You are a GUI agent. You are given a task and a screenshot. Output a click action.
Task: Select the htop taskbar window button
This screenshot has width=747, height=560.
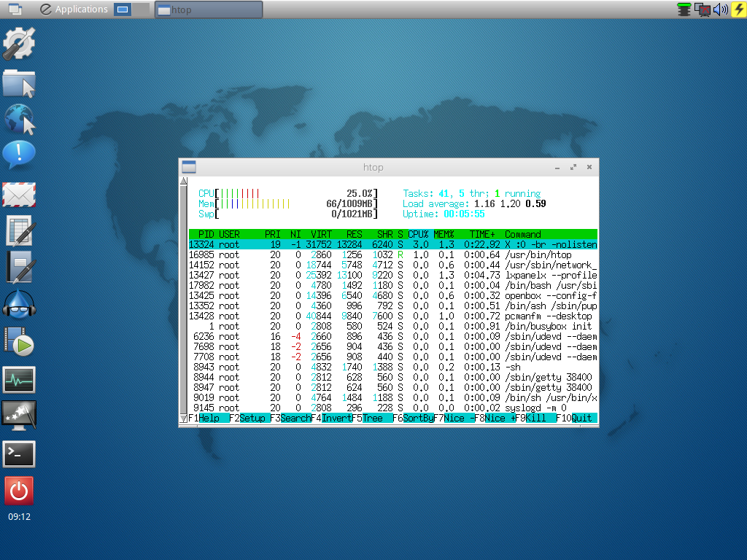click(x=209, y=9)
